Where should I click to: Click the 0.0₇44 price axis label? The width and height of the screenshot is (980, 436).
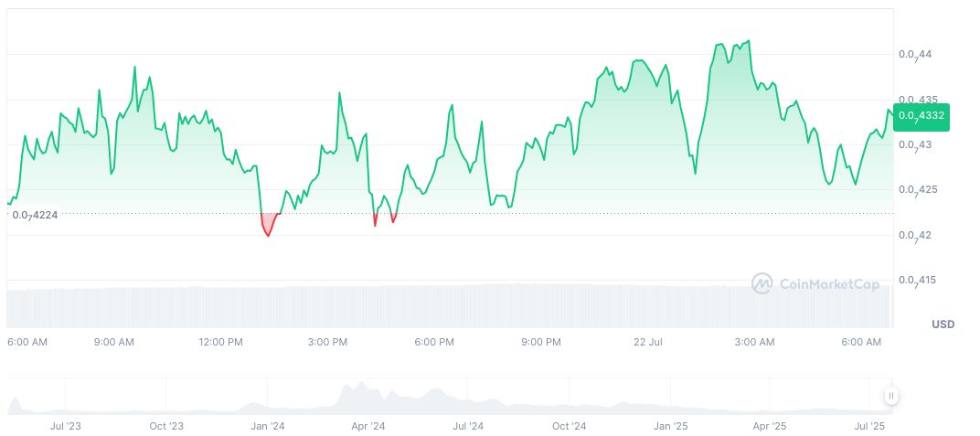[x=915, y=55]
